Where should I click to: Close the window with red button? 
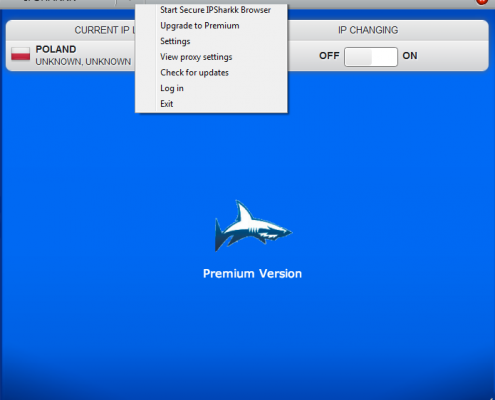(x=482, y=1)
